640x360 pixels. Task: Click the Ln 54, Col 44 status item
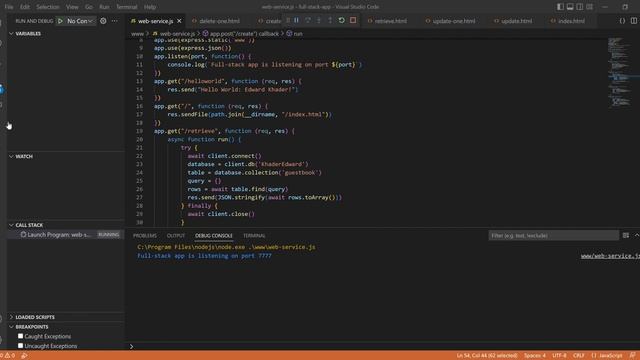click(x=487, y=356)
